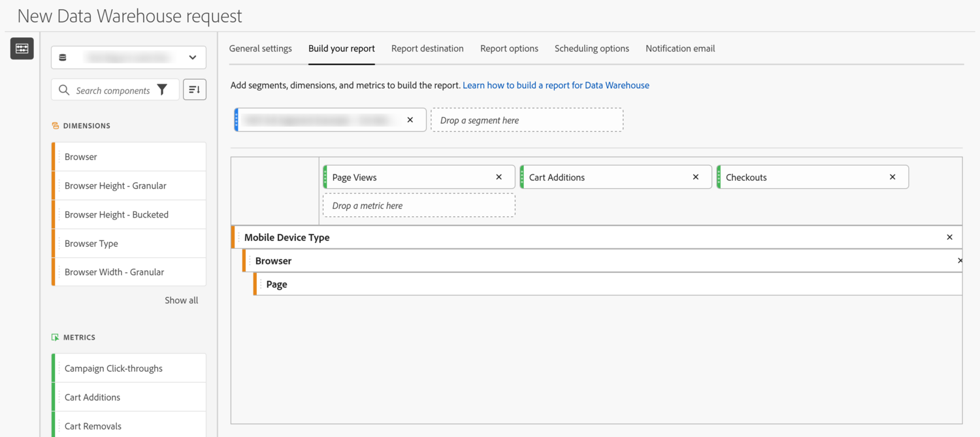Click the search magnifier icon
The height and width of the screenshot is (437, 980).
point(64,90)
